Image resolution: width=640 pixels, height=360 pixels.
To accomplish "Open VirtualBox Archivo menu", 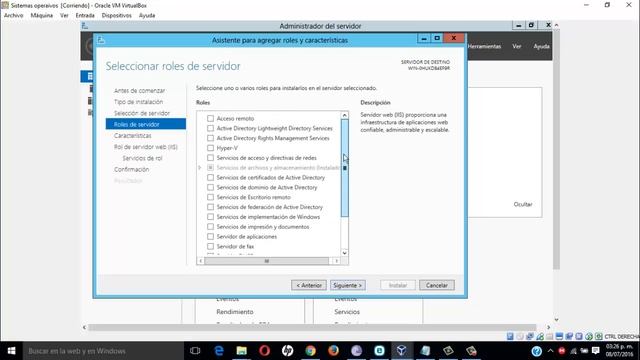I will click(x=13, y=15).
